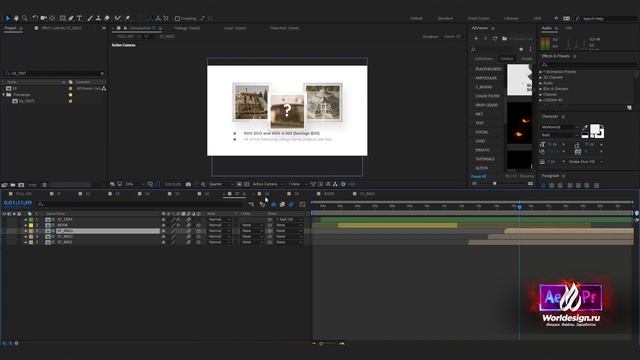Collapse the Precomps folder in Project panel

click(x=4, y=95)
